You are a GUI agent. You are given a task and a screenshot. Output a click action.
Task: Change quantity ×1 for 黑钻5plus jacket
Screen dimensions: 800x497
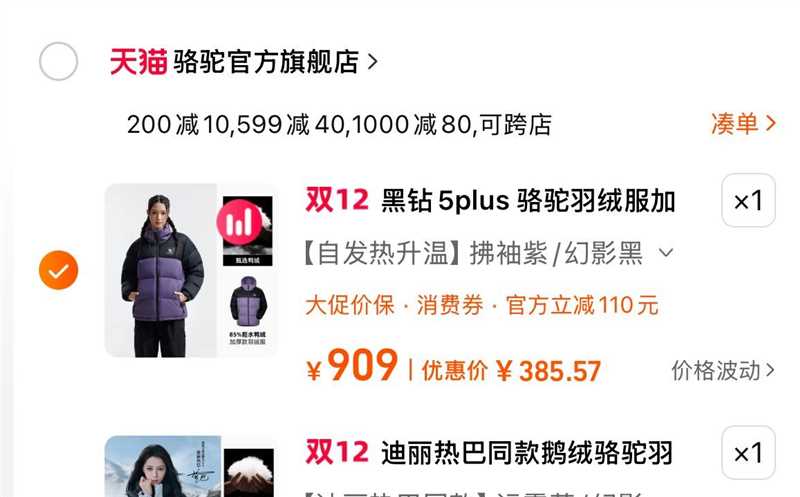(748, 200)
